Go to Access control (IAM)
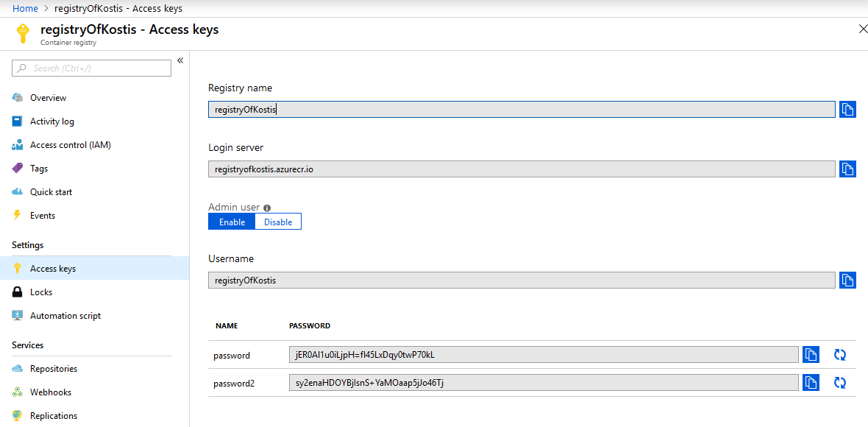868x427 pixels. pos(70,145)
